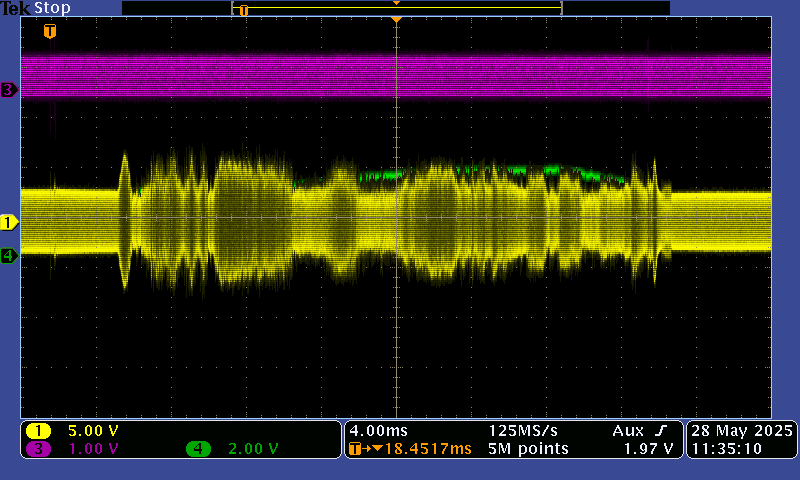800x480 pixels.
Task: Click the Stop acquisition status label
Action: pyautogui.click(x=51, y=8)
